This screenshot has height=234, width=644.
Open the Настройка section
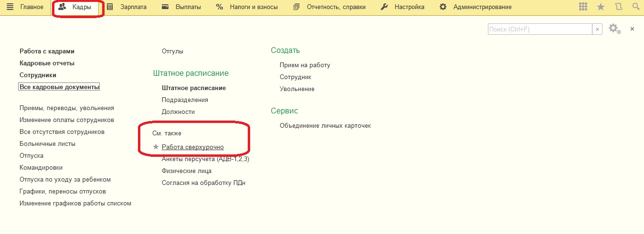(402, 7)
